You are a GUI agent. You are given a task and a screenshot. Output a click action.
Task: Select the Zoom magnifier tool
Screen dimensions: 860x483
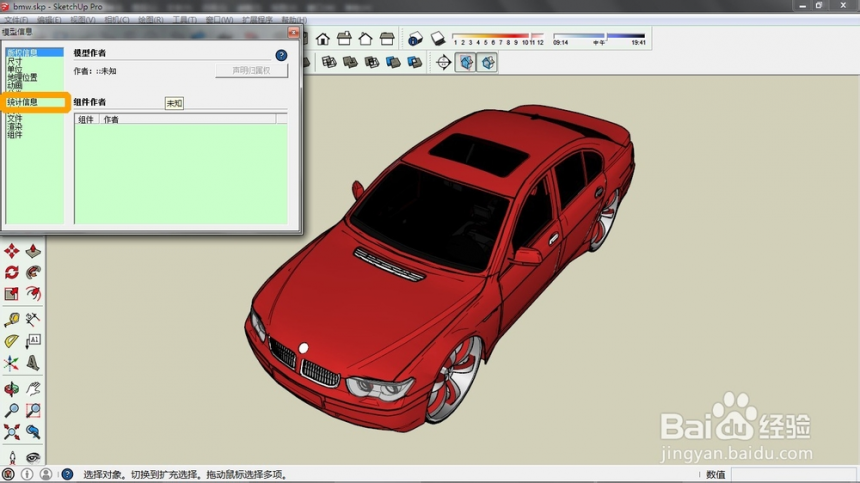(12, 410)
